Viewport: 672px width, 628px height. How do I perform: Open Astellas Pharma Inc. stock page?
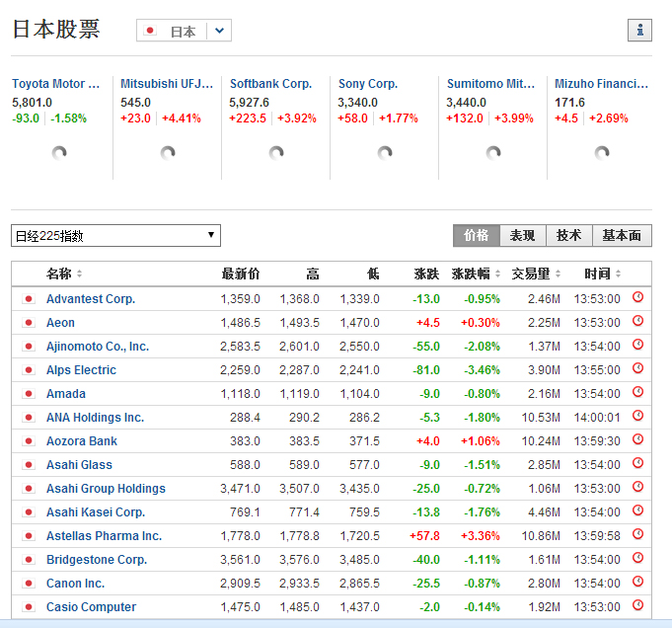pos(105,536)
